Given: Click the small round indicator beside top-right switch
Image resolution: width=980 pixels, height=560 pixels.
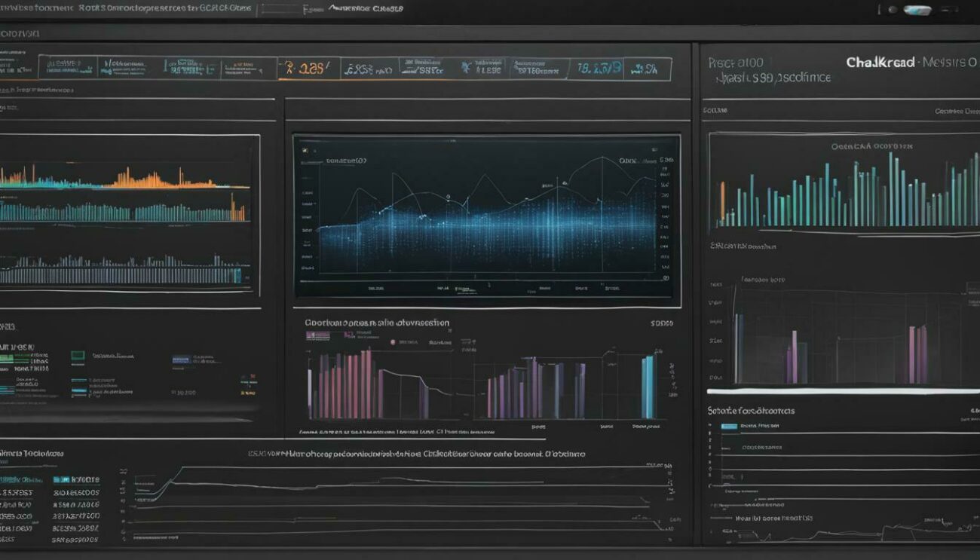Looking at the screenshot, I should [893, 10].
